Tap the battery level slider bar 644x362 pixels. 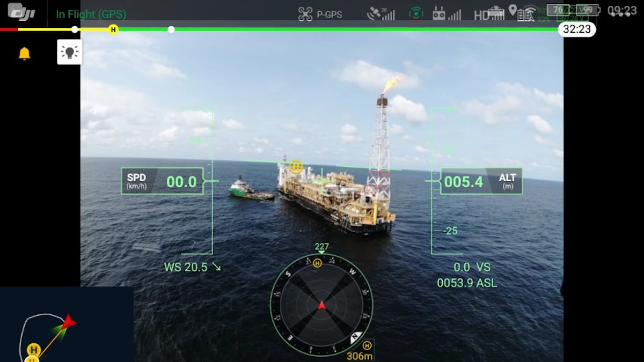[x=322, y=29]
